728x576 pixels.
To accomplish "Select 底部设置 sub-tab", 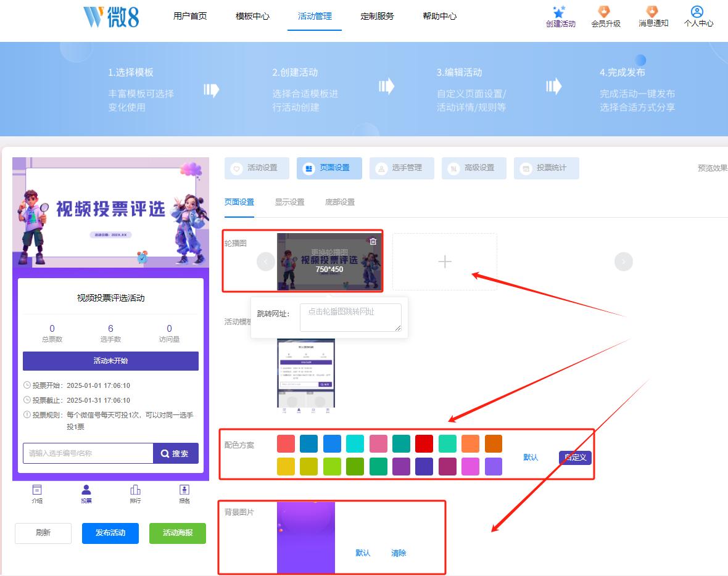I will pyautogui.click(x=340, y=202).
